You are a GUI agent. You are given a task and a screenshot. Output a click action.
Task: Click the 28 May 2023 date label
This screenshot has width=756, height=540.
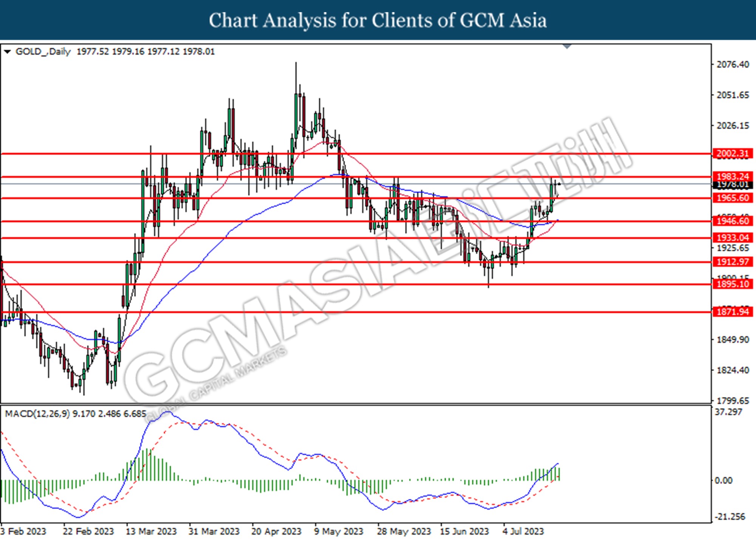pyautogui.click(x=404, y=531)
